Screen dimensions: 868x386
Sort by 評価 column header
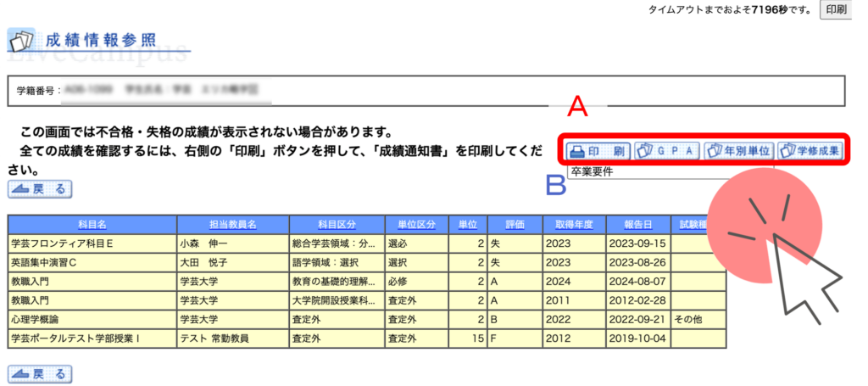(x=515, y=224)
